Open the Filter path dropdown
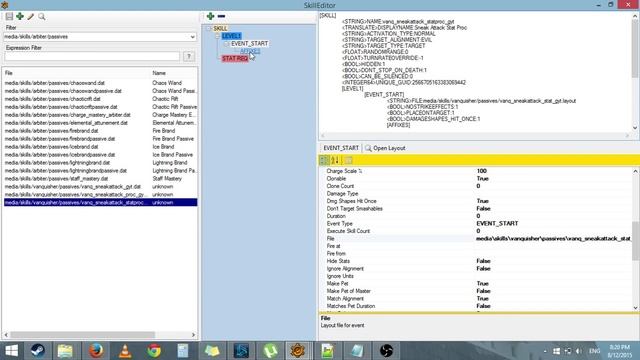The width and height of the screenshot is (640, 360). (x=192, y=37)
